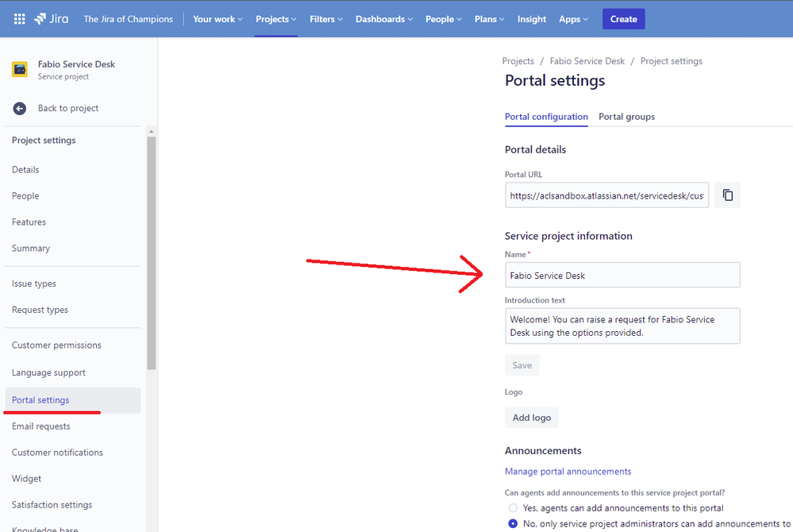Click The Jira of Champions site title
Screen dimensions: 793x532
click(x=128, y=19)
